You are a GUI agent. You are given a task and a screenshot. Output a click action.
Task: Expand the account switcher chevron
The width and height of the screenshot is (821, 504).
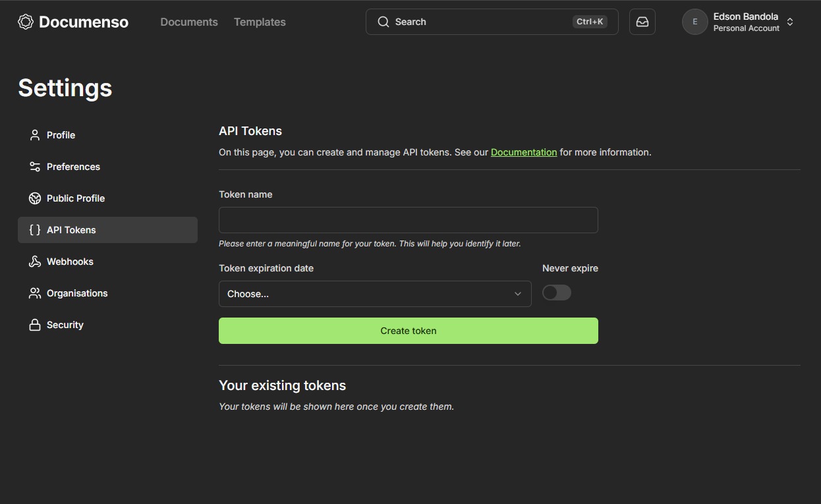point(790,22)
